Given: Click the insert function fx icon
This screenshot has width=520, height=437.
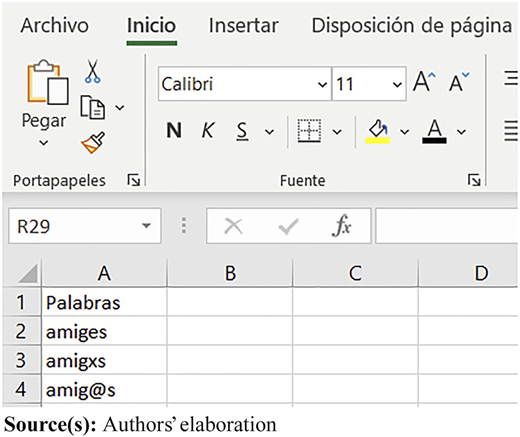Looking at the screenshot, I should (342, 226).
